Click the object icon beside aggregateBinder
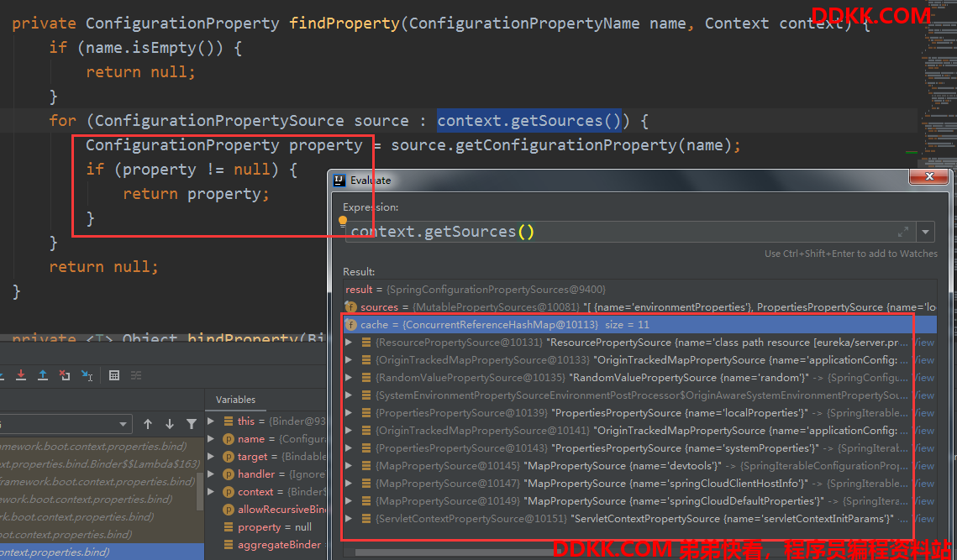 point(229,545)
